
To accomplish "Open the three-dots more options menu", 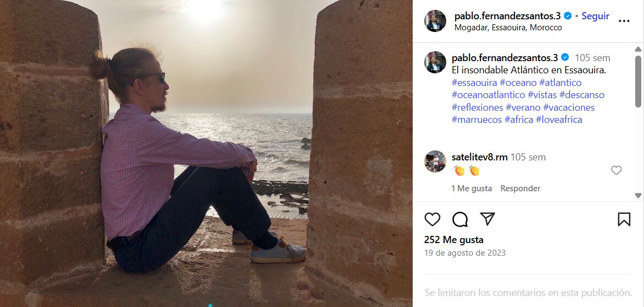I will [x=624, y=21].
